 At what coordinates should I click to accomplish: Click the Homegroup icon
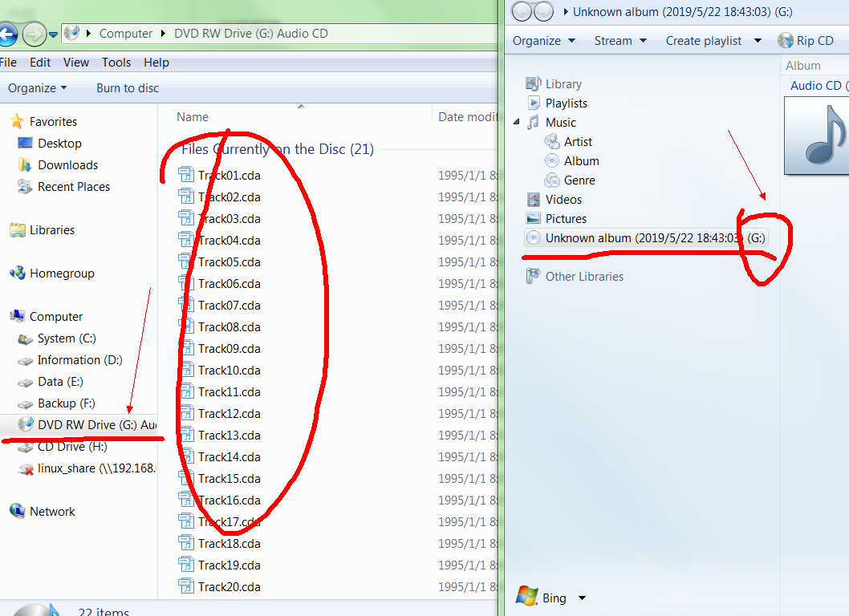(18, 273)
